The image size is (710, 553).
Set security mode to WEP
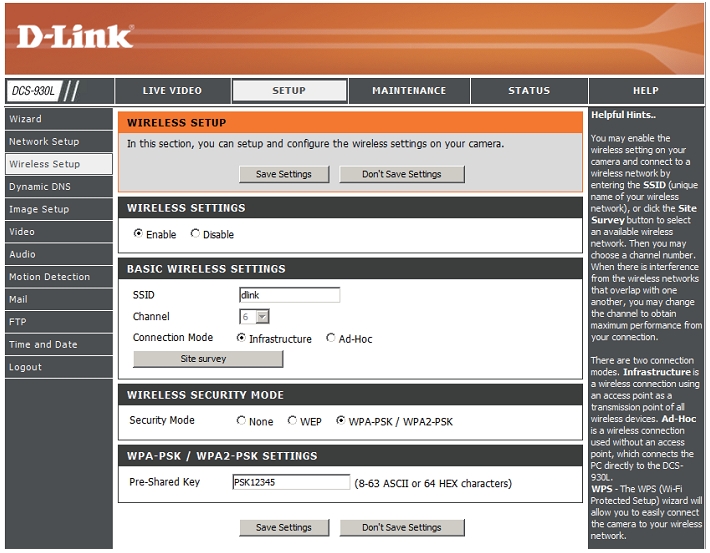tap(292, 421)
